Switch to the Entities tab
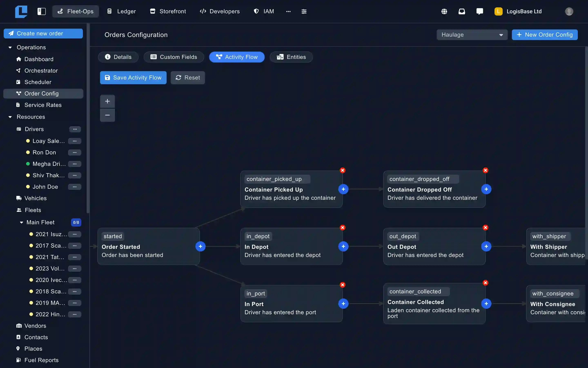Screen dimensions: 588x368 pos(291,57)
